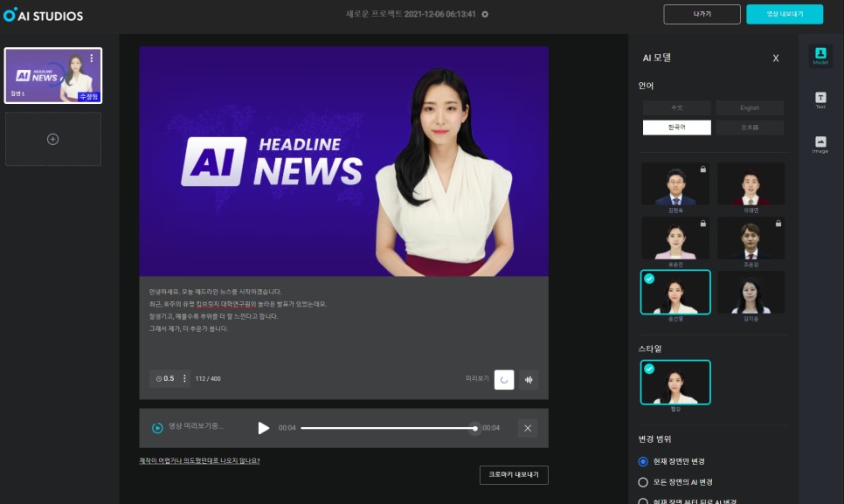
Task: Open the Image panel icon in right sidebar
Action: [x=820, y=144]
